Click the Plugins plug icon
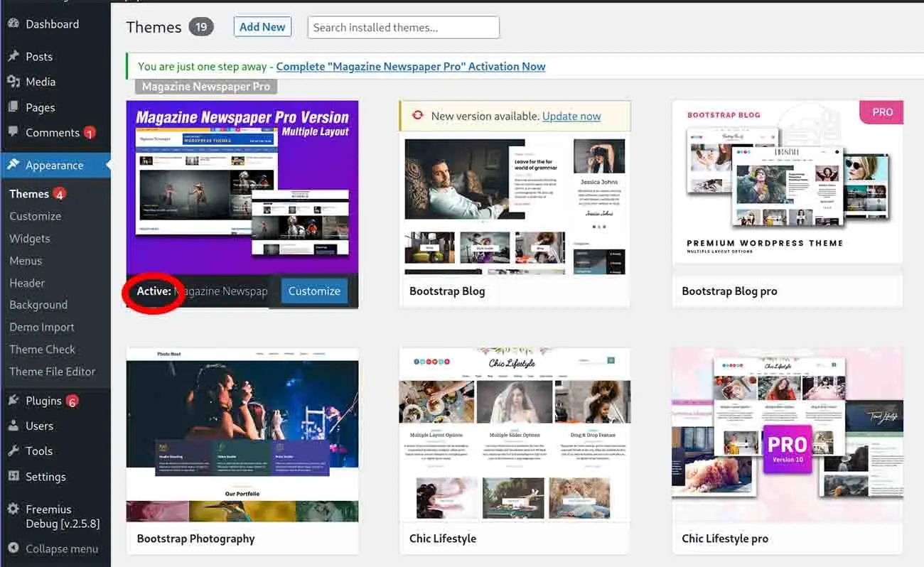This screenshot has width=924, height=567. pyautogui.click(x=13, y=401)
